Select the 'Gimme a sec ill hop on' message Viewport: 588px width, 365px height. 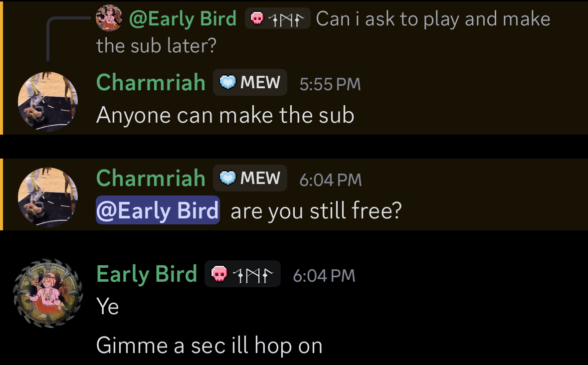tap(209, 345)
